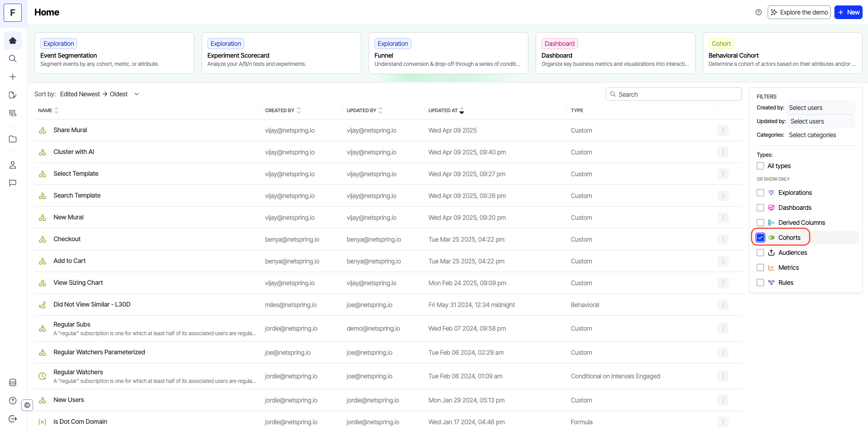The height and width of the screenshot is (432, 868).
Task: Click the Explore the demo button
Action: point(799,12)
